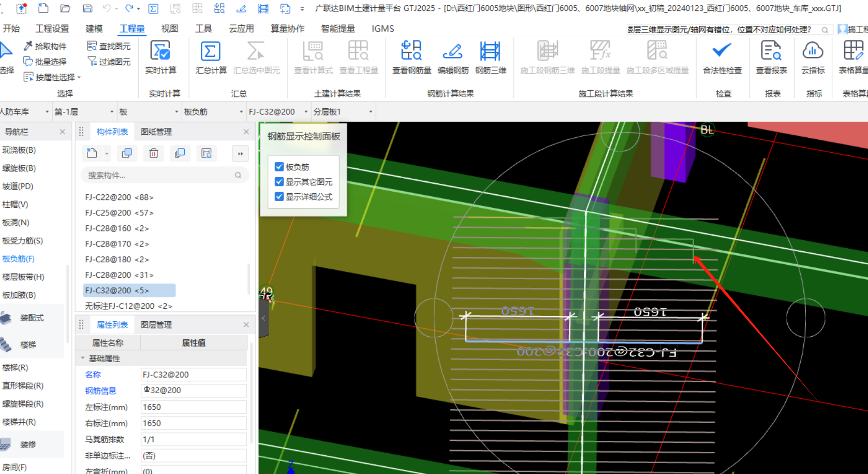
Task: Select 板受力筋(S) in navigation
Action: coord(23,241)
